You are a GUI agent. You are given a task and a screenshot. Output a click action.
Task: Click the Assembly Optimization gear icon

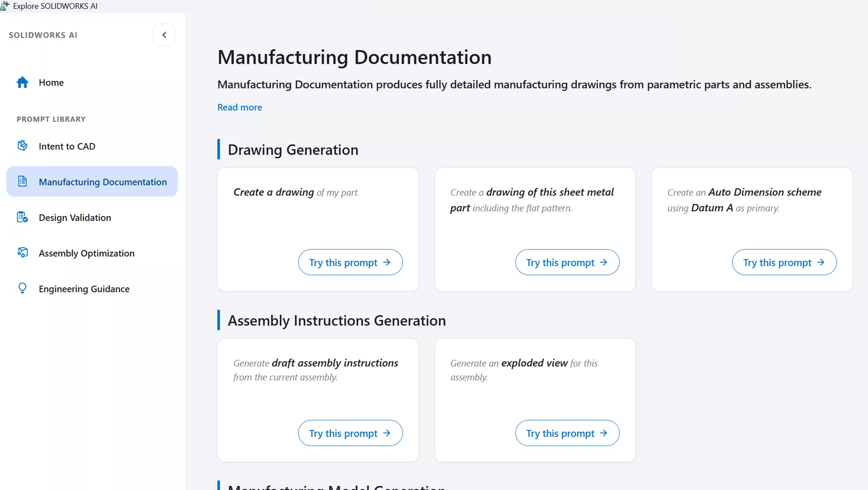pos(23,252)
